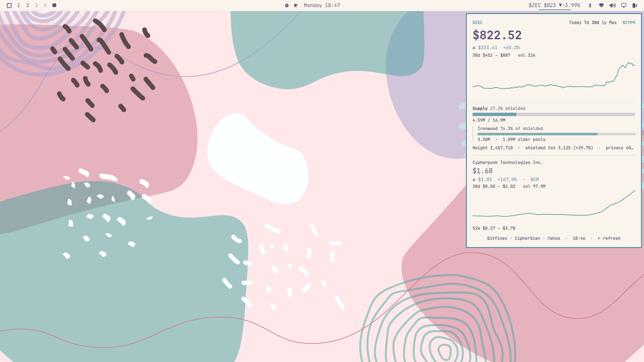Screen dimensions: 644x362
Task: Click the 30d $0.58 – $2.02 range text
Action: click(494, 186)
